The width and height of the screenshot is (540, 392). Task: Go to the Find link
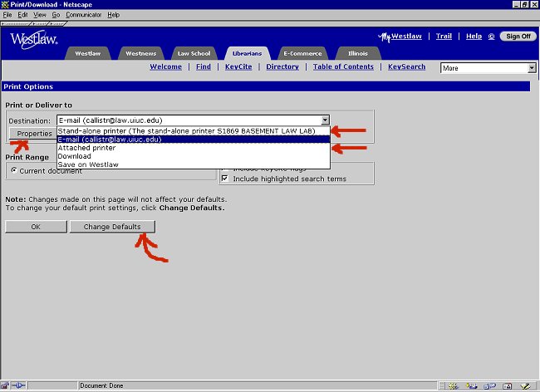[204, 66]
